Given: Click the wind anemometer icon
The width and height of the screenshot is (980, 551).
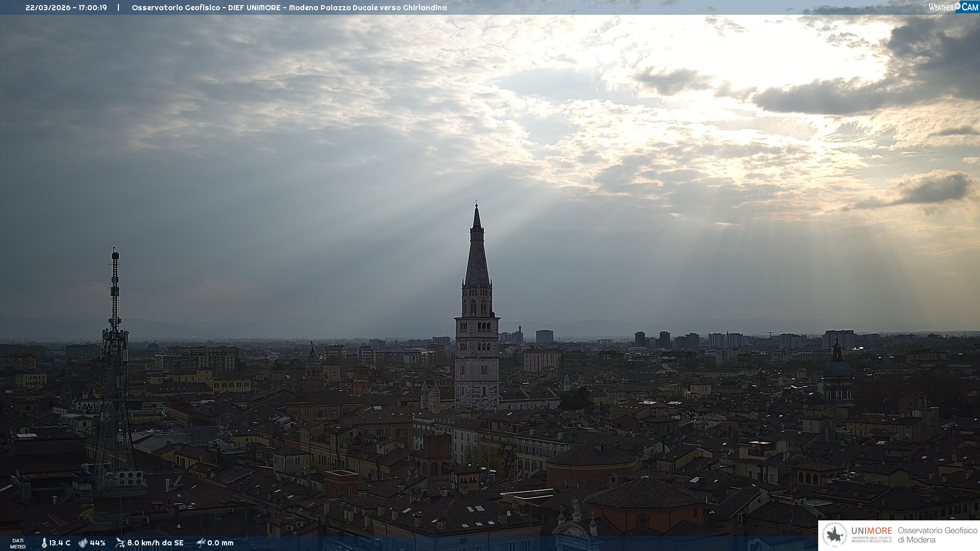Looking at the screenshot, I should 120,543.
